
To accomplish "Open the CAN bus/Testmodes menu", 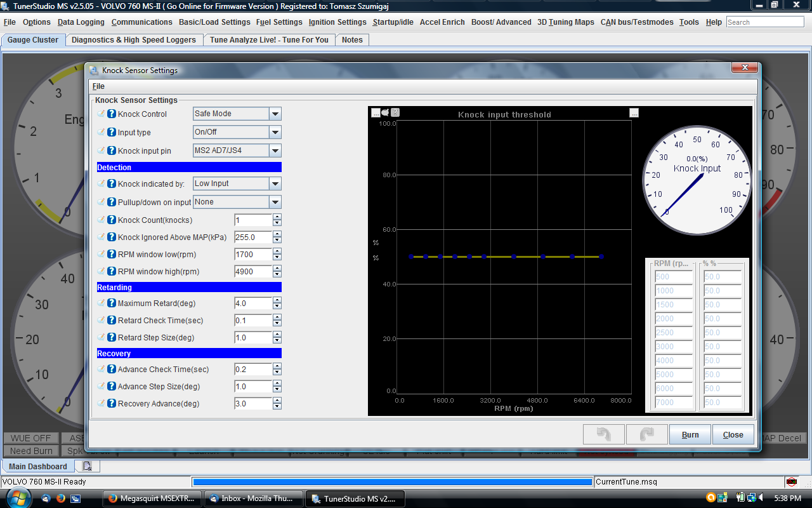I will 637,22.
